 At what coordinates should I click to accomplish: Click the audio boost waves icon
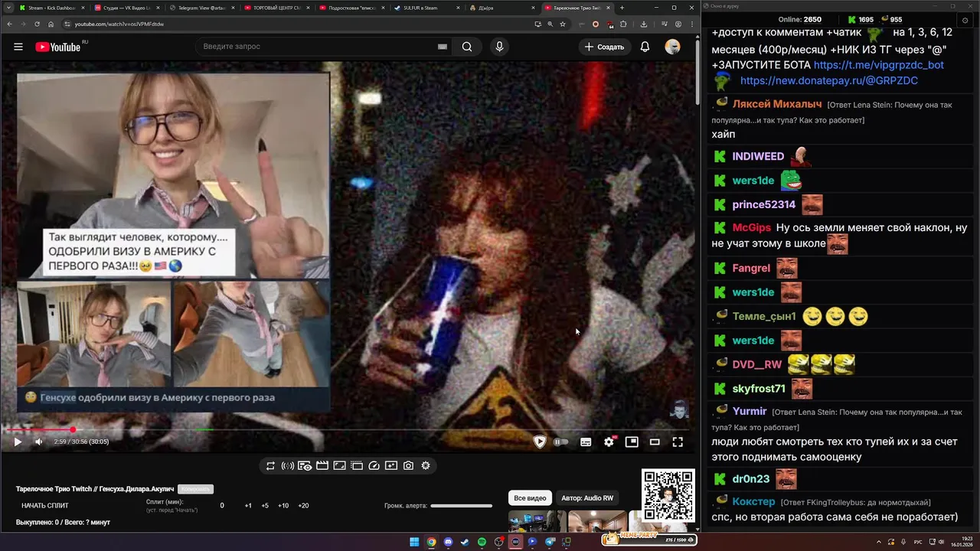point(288,465)
